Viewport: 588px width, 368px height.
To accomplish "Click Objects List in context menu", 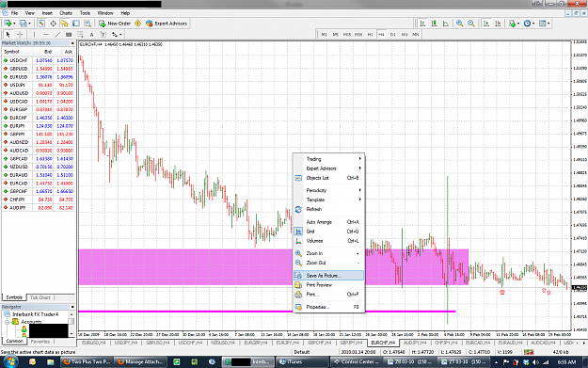I will coord(328,178).
